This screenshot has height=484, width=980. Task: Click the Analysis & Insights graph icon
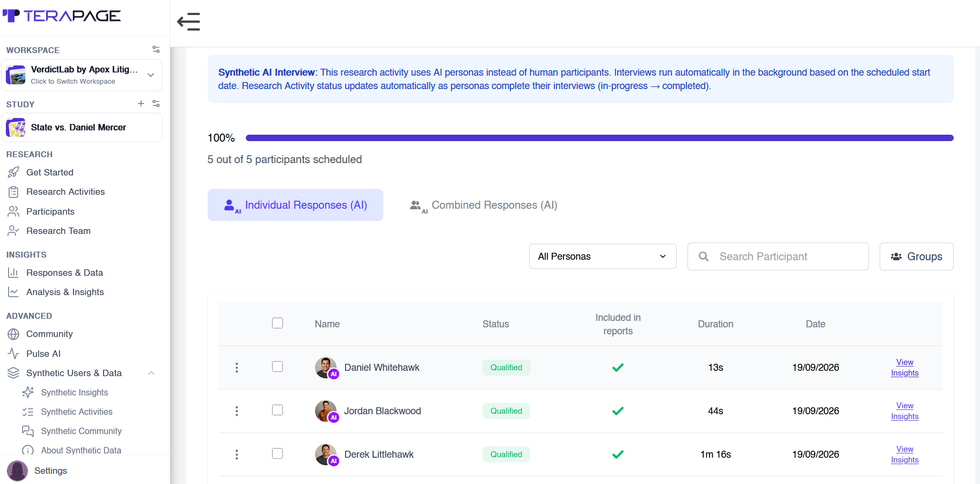[x=13, y=292]
